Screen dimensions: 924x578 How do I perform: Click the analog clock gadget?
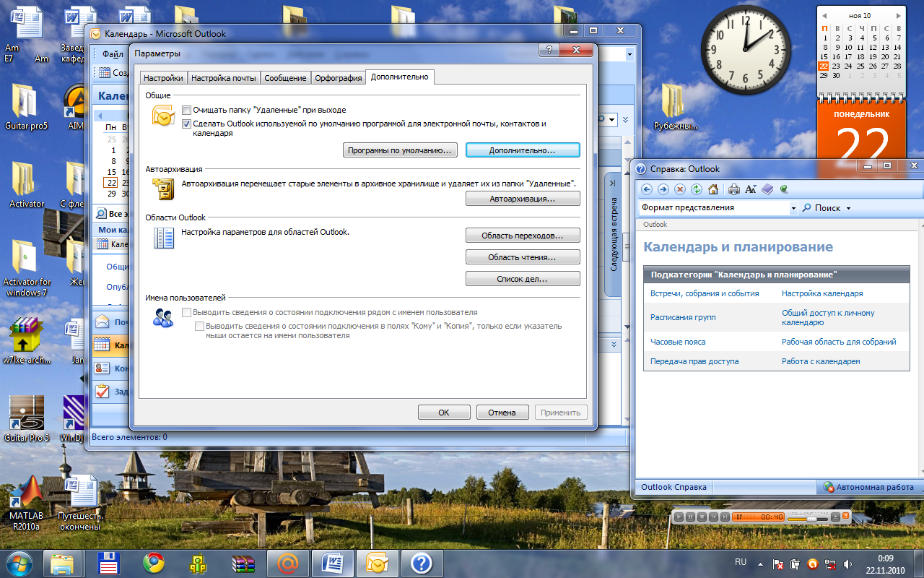pyautogui.click(x=747, y=50)
